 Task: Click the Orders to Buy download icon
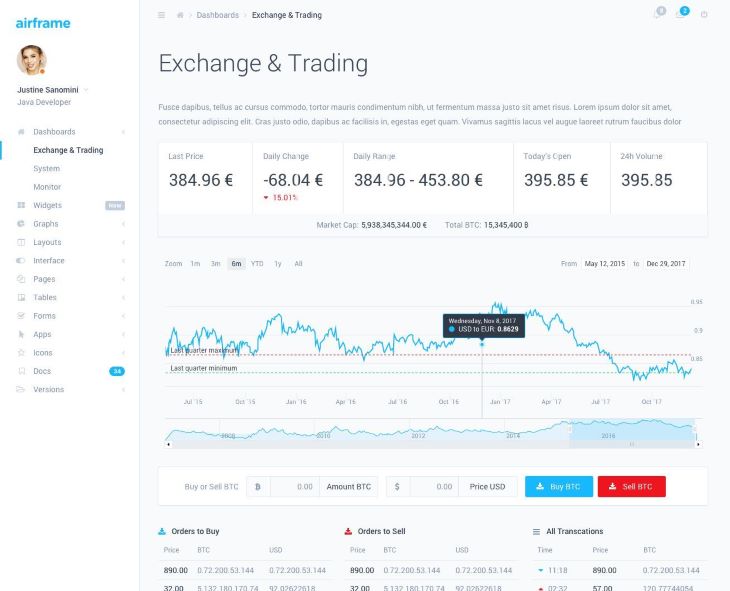[x=162, y=531]
